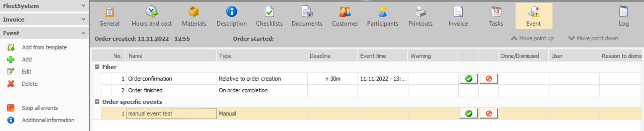Click Move point down
Screen dimensions: 644x131
pos(593,38)
